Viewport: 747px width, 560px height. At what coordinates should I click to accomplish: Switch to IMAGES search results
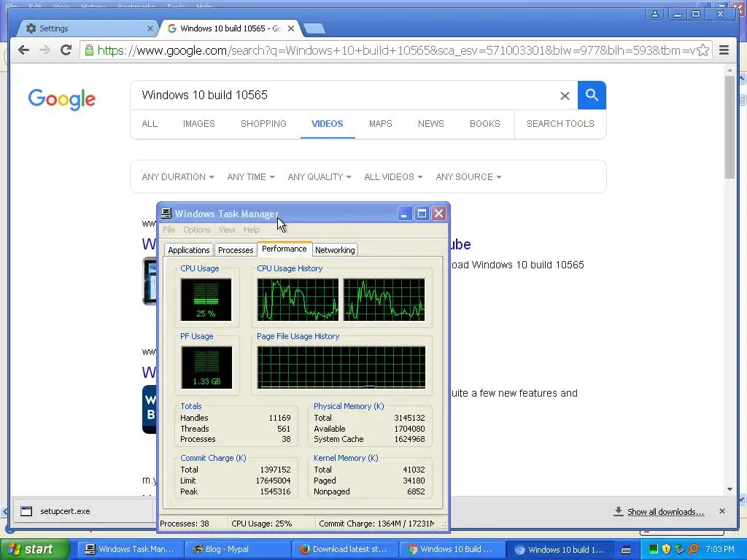pos(199,124)
